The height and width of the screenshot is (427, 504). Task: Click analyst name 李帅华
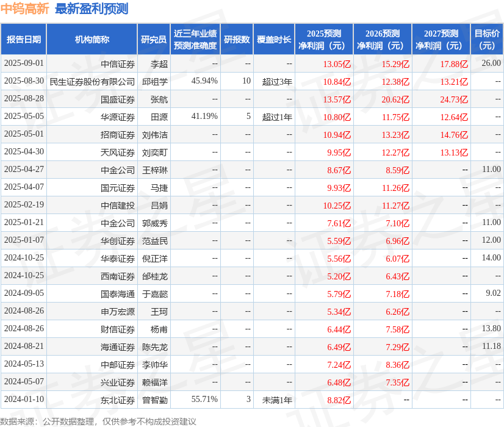(155, 365)
